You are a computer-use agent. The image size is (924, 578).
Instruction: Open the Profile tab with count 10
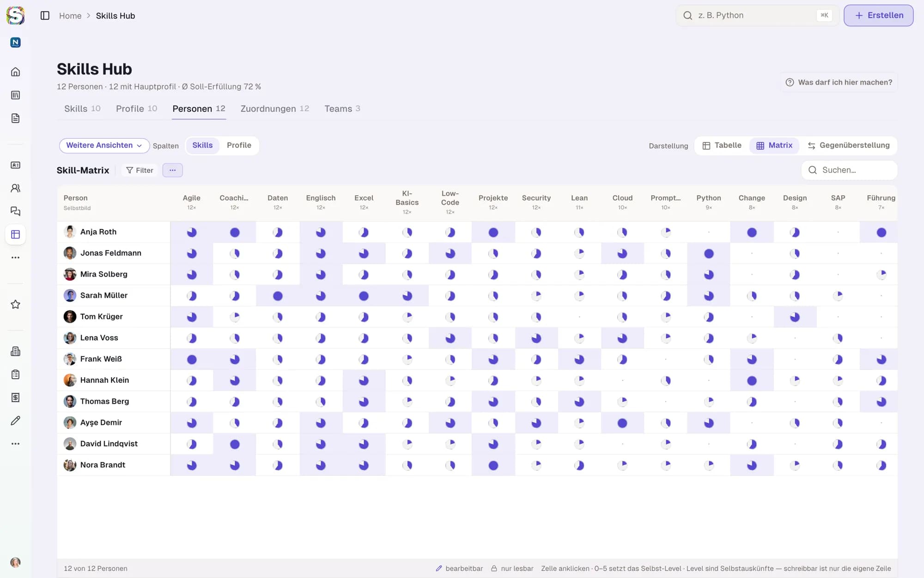tap(136, 109)
